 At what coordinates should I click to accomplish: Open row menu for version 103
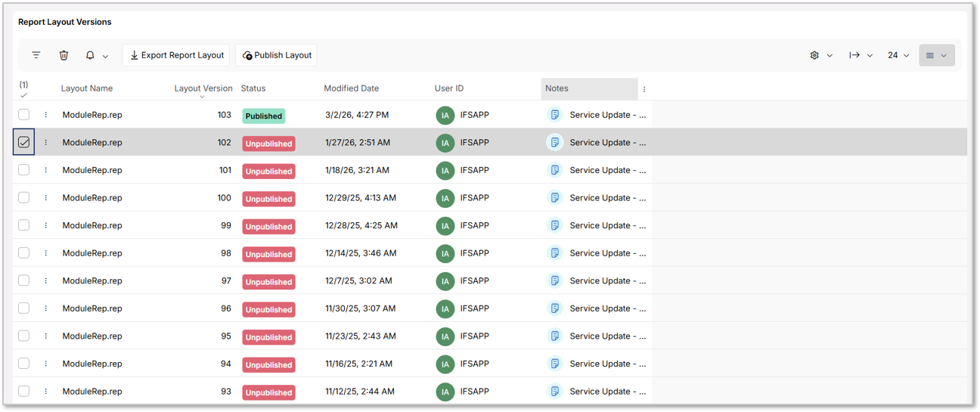tap(45, 115)
